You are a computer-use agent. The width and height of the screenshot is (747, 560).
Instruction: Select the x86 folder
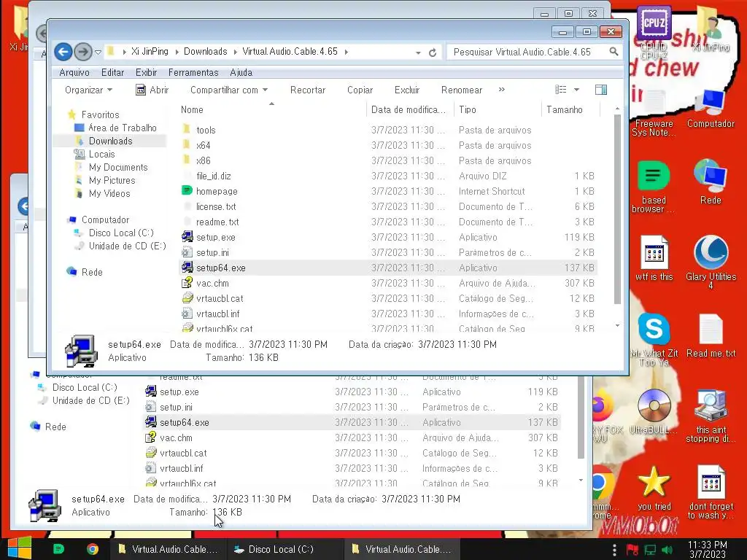coord(203,160)
